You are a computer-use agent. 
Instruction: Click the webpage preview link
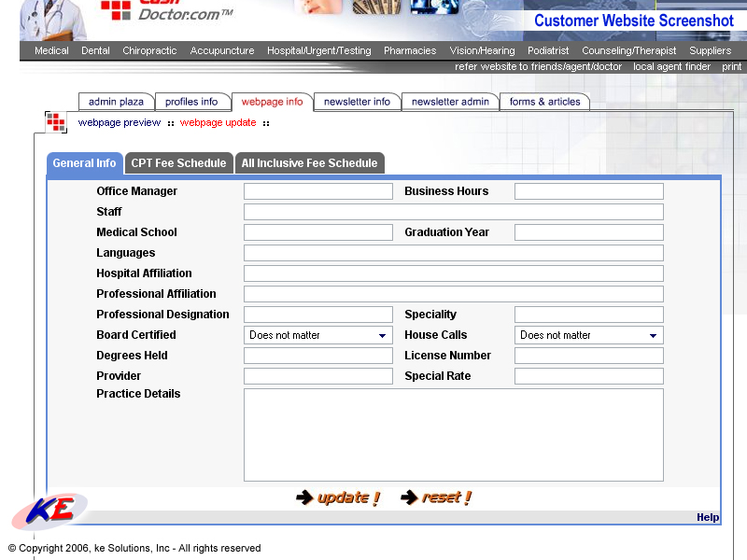click(x=120, y=123)
